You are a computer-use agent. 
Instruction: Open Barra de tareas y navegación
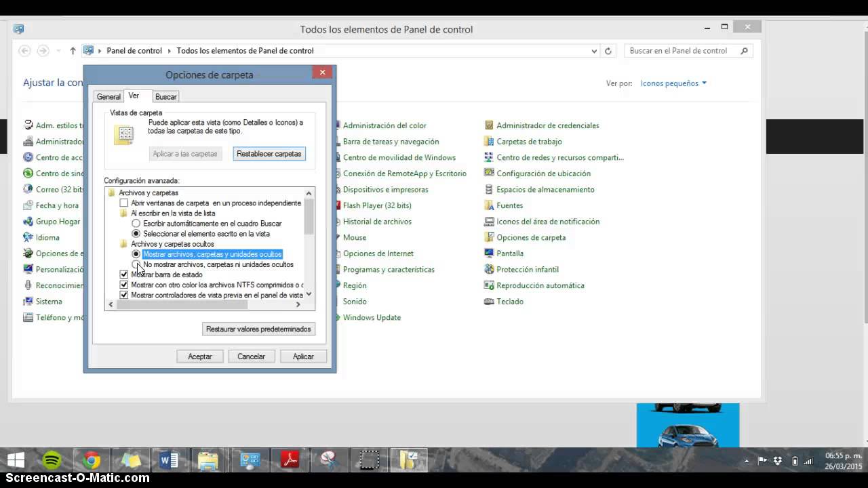coord(391,142)
